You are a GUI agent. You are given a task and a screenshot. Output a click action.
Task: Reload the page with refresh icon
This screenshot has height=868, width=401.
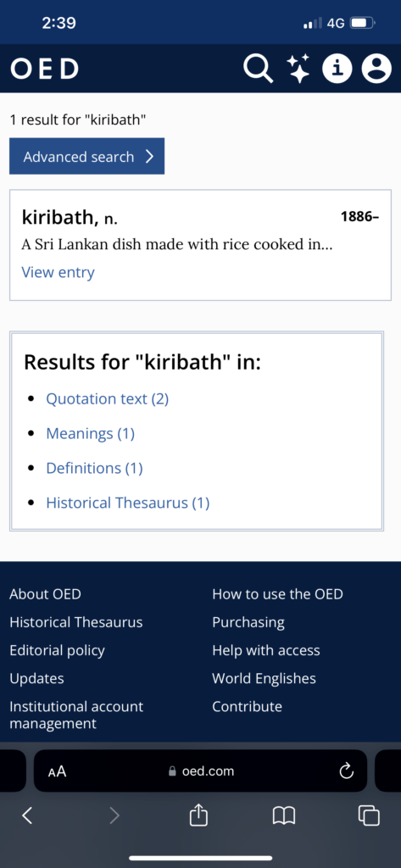pyautogui.click(x=346, y=771)
